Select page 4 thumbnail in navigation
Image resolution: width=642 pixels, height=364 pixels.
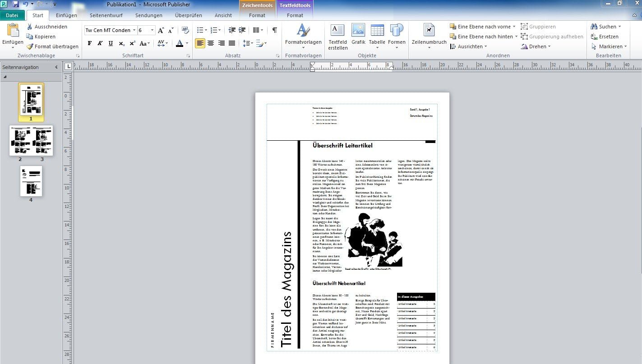click(x=31, y=181)
